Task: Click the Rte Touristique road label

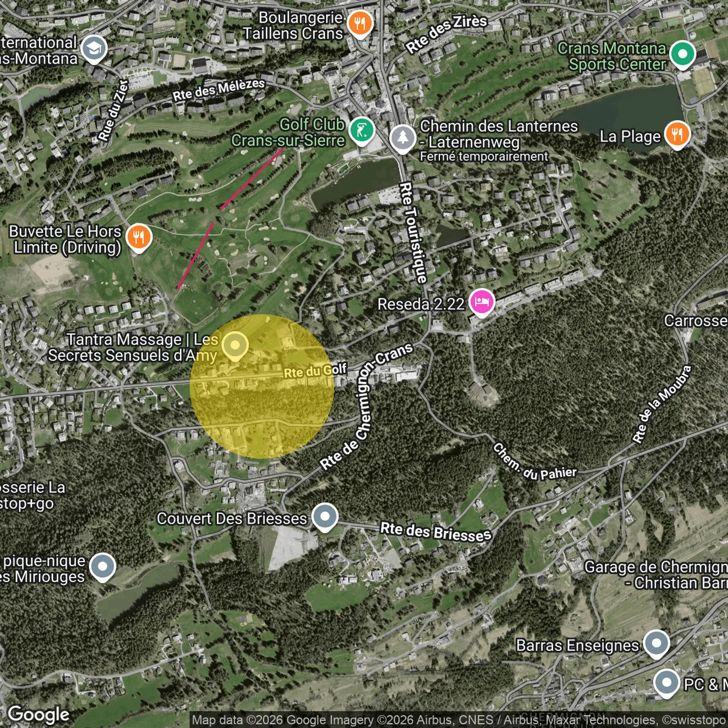Action: pyautogui.click(x=414, y=233)
